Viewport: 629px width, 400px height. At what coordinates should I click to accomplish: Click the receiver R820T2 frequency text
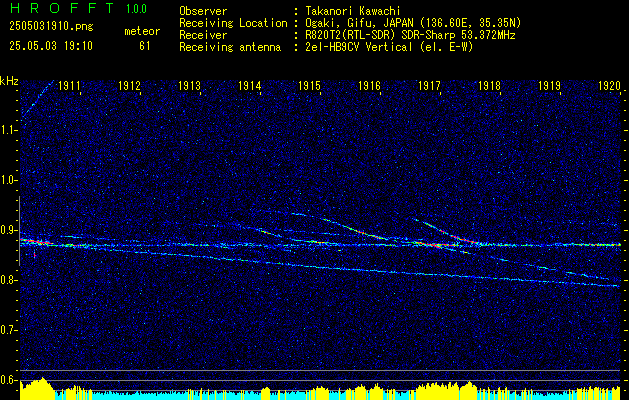(x=410, y=35)
